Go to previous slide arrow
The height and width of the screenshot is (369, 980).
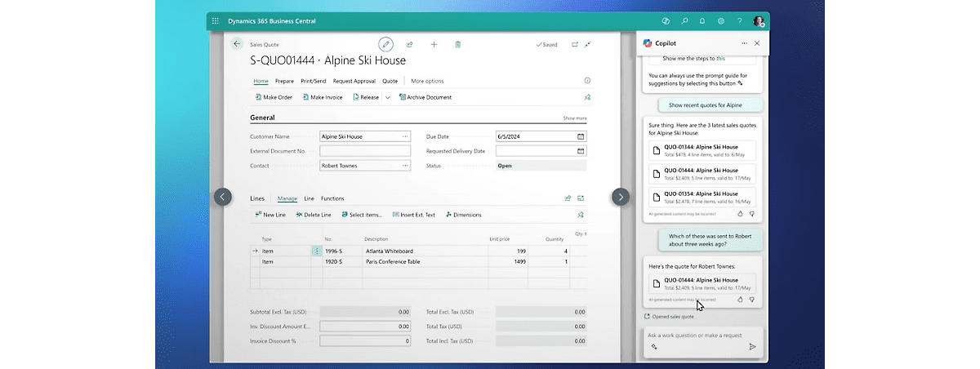[222, 197]
